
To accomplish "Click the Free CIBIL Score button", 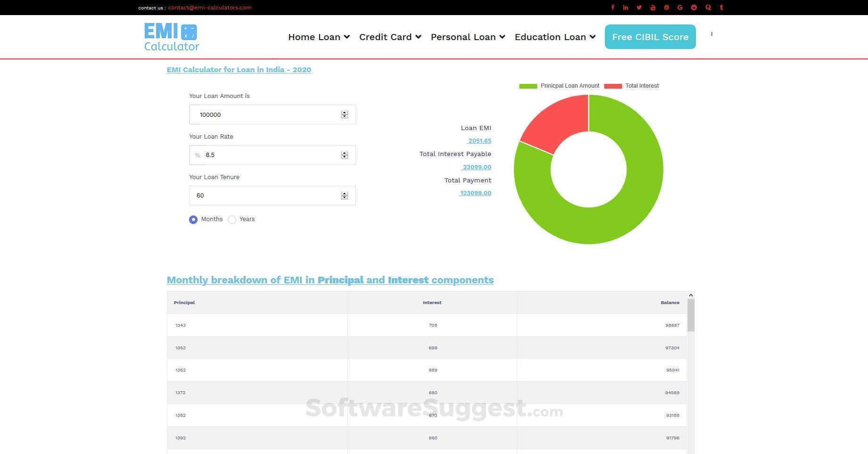I will click(x=650, y=37).
